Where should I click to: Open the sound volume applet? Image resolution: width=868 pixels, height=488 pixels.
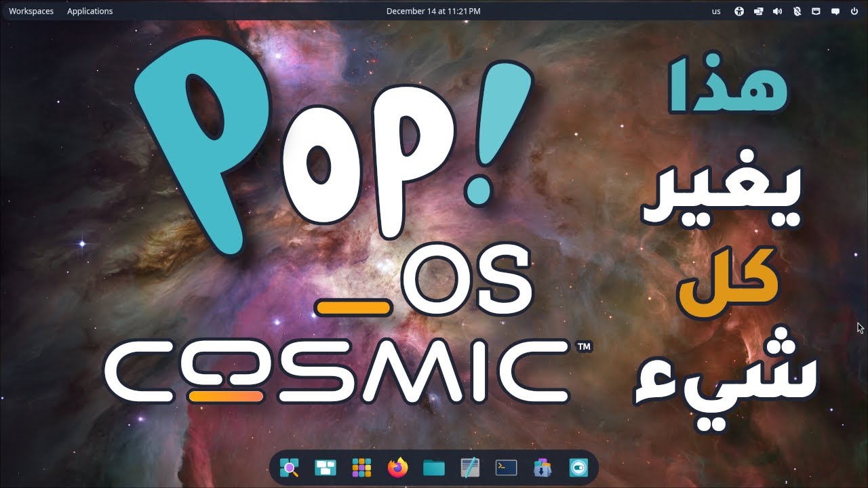pos(778,11)
